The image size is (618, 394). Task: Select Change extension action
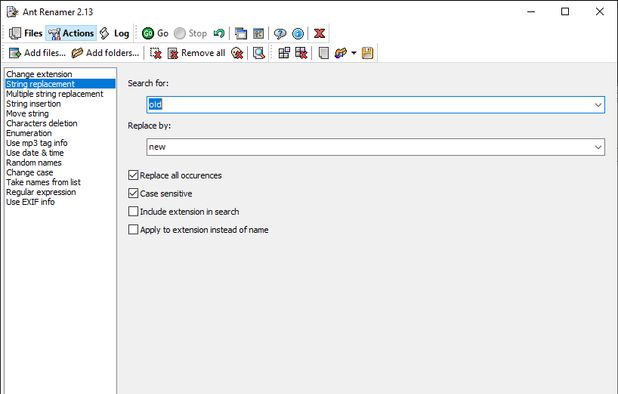pyautogui.click(x=60, y=74)
